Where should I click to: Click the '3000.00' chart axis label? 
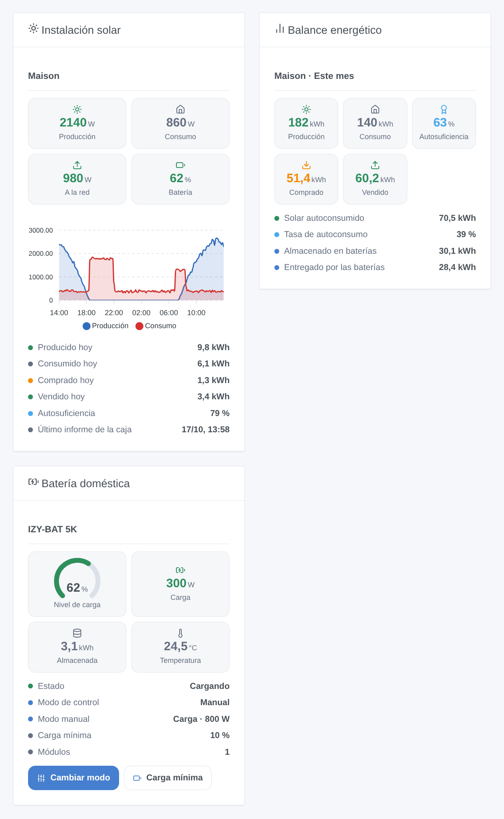[x=41, y=230]
